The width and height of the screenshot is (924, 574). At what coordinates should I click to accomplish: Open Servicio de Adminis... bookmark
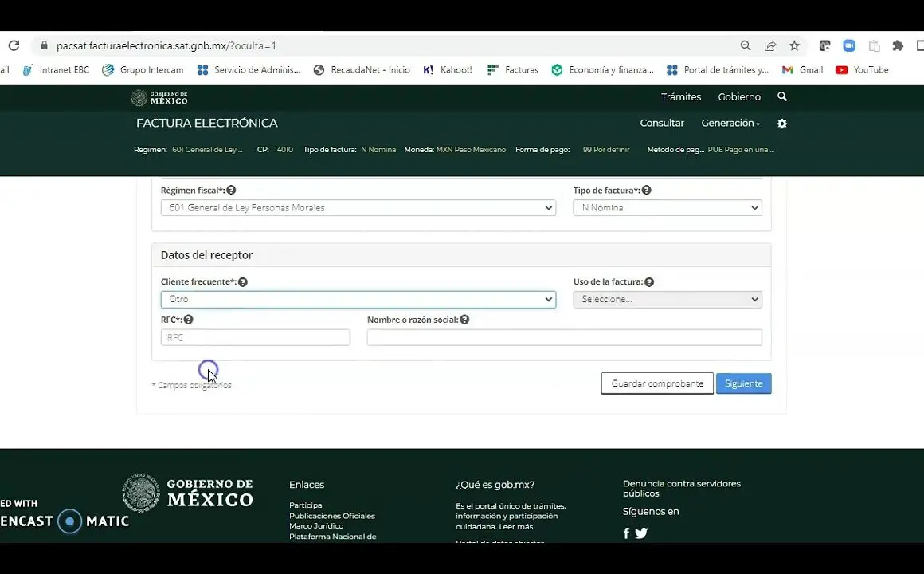(249, 69)
